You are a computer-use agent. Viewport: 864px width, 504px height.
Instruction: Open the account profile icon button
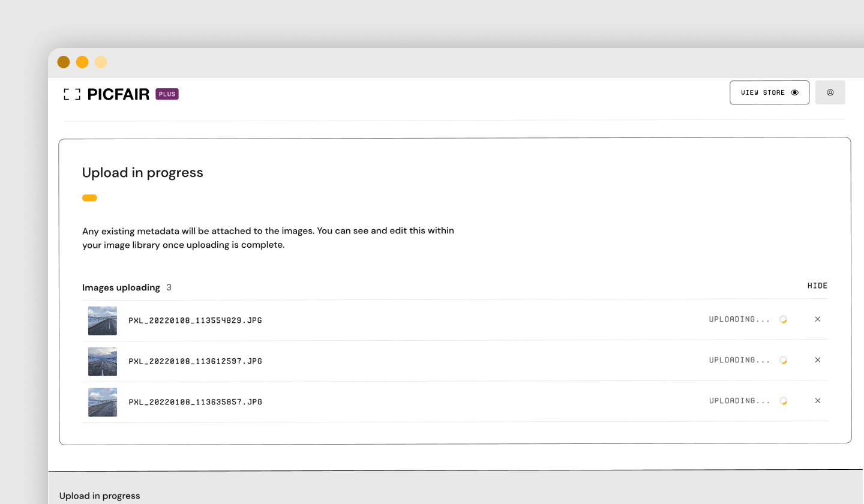[x=830, y=92]
